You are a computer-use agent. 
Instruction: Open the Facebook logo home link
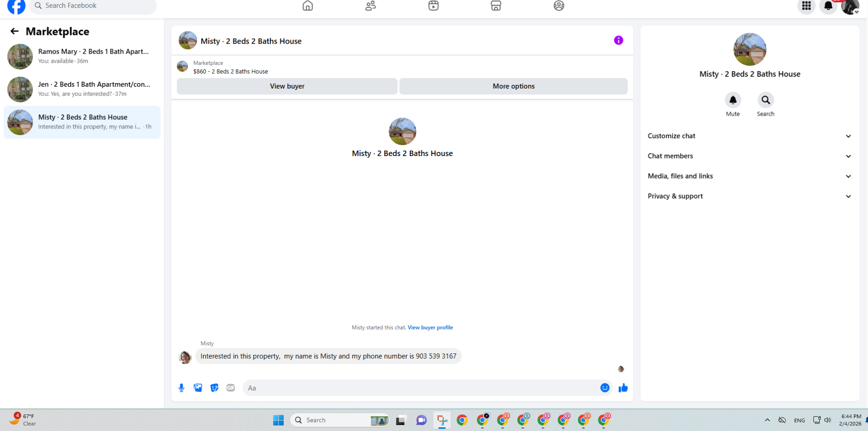click(x=17, y=6)
